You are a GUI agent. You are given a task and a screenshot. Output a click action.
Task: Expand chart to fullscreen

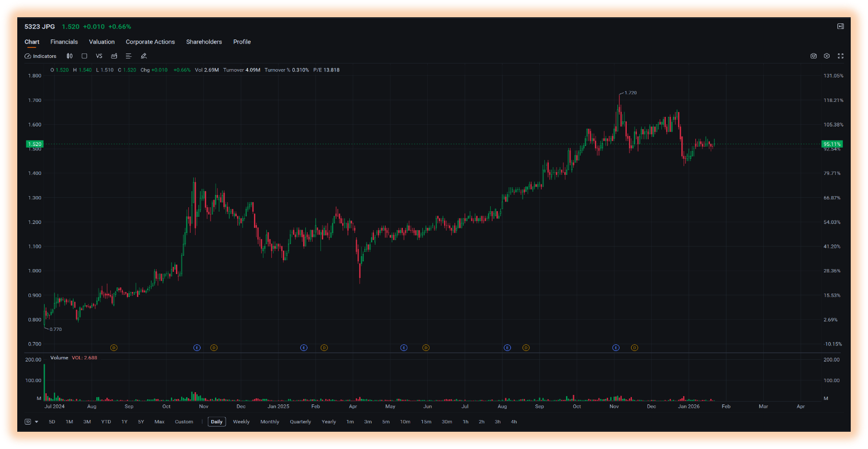click(841, 56)
